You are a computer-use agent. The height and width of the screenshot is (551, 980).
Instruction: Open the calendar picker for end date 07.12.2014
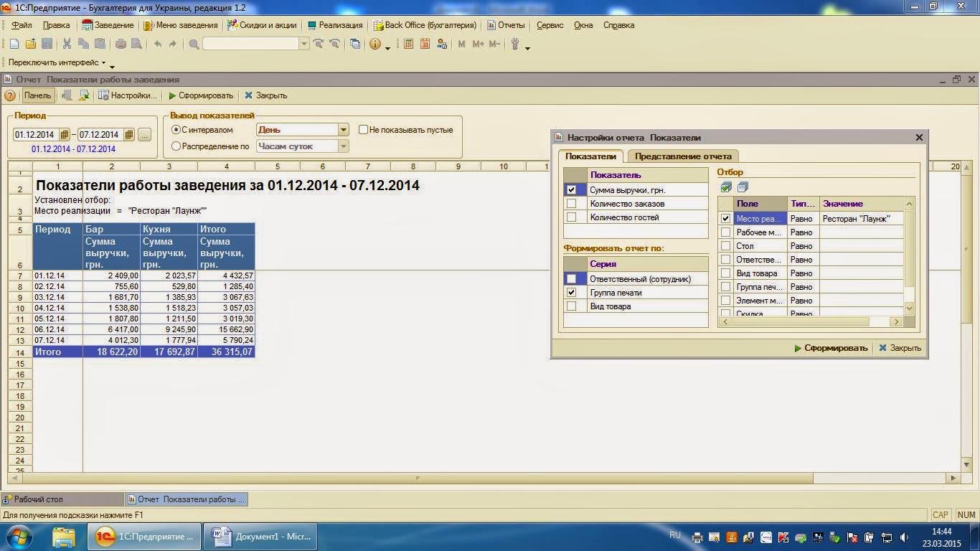pos(129,134)
